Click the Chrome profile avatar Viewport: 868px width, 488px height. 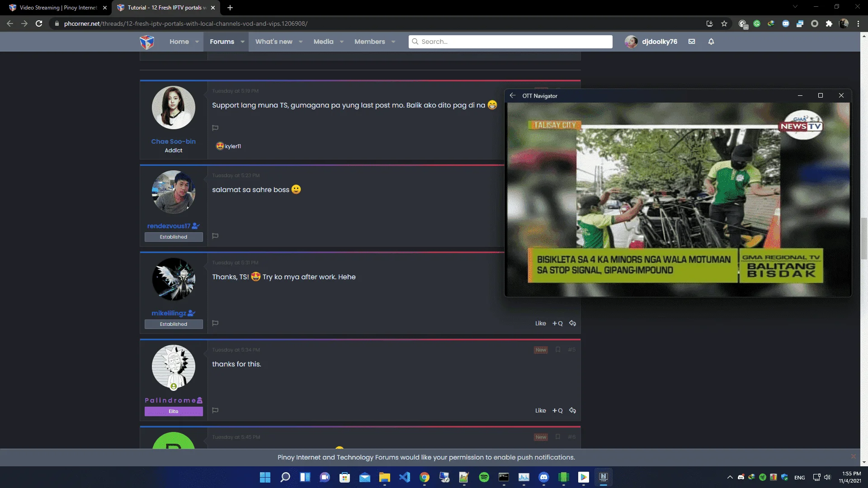coord(844,23)
